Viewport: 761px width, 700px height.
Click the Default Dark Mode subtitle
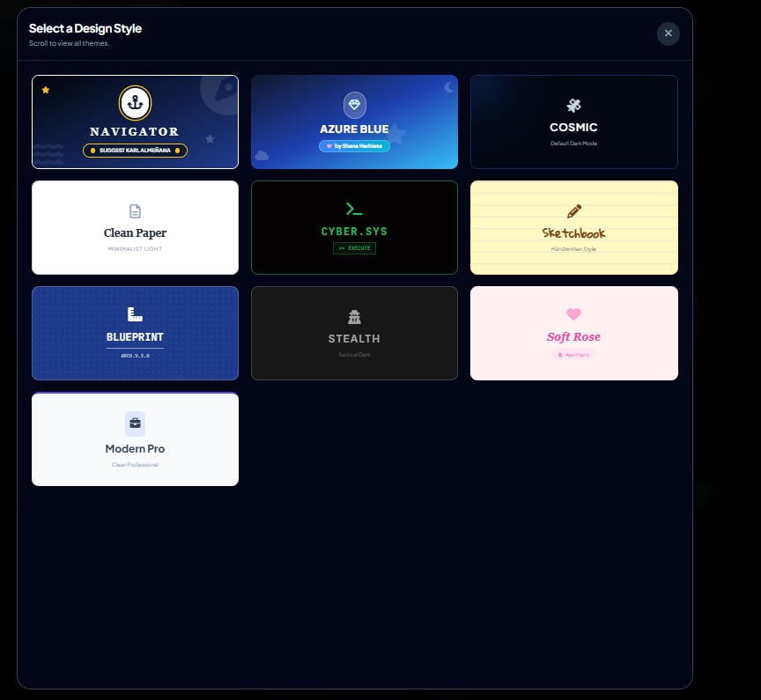(x=573, y=144)
